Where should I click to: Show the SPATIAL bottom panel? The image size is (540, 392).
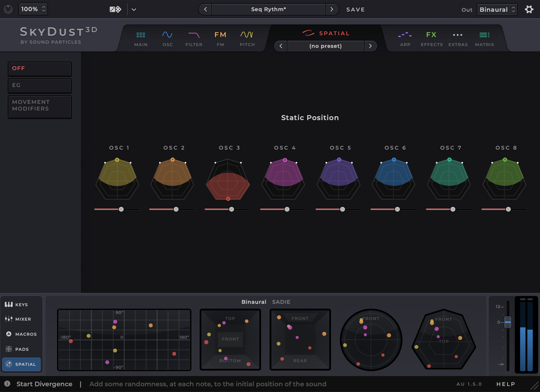coord(21,364)
